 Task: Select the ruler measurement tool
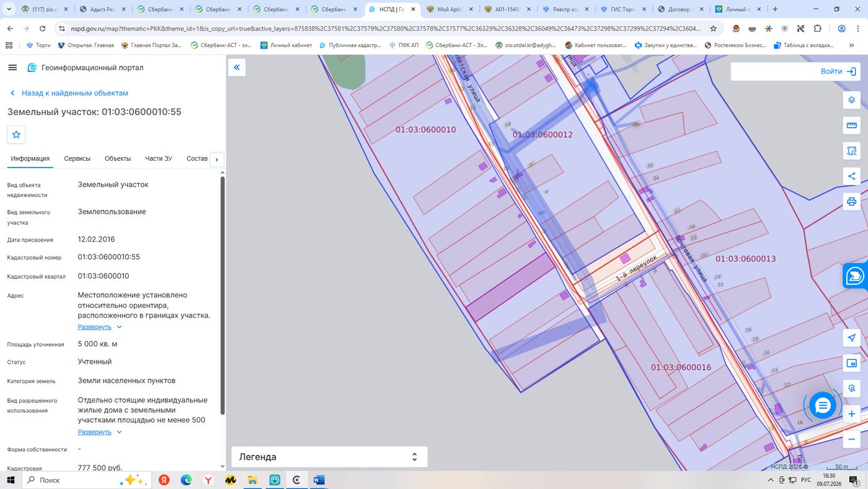[852, 125]
